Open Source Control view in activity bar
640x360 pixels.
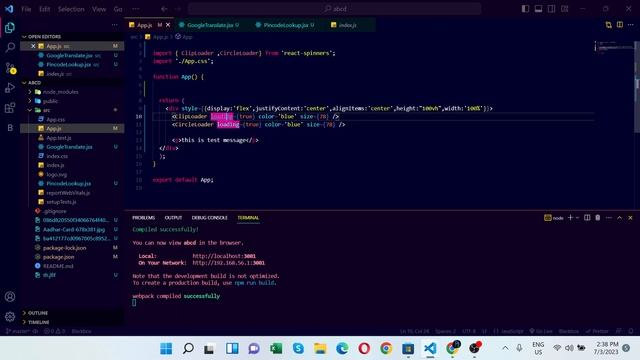click(x=10, y=67)
